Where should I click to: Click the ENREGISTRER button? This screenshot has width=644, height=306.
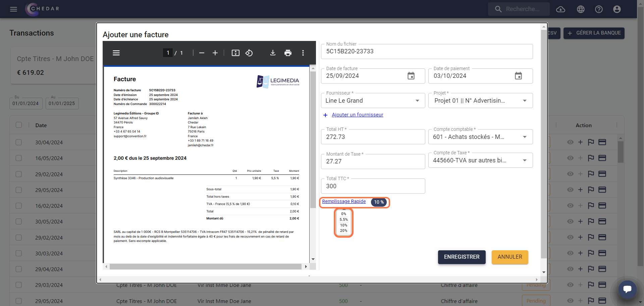pos(462,257)
